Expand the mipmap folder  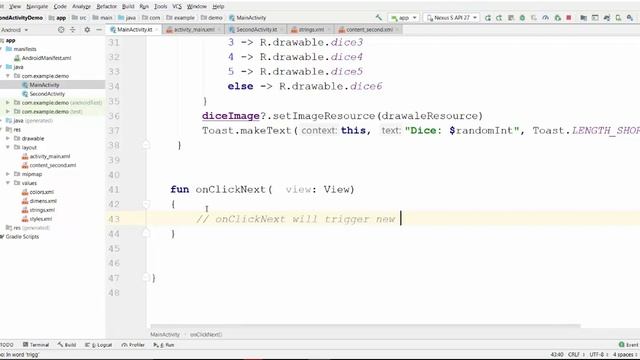[x=8, y=174]
